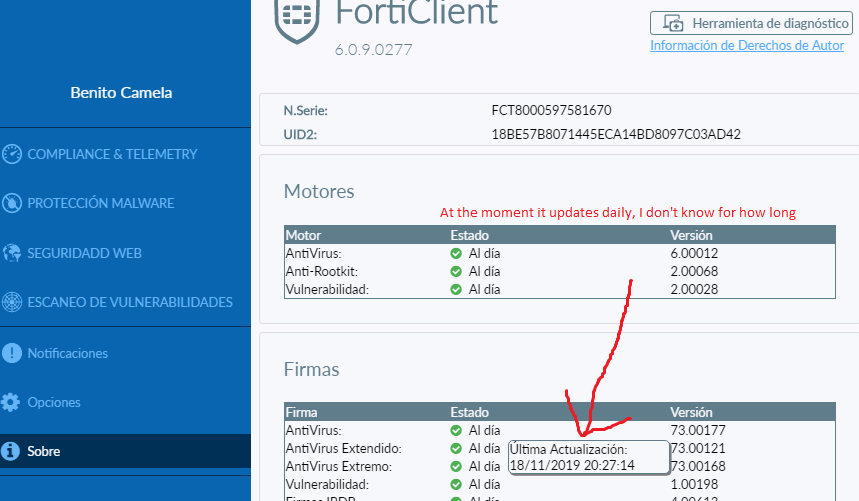Click serial number FCT8000597581670

pyautogui.click(x=551, y=110)
